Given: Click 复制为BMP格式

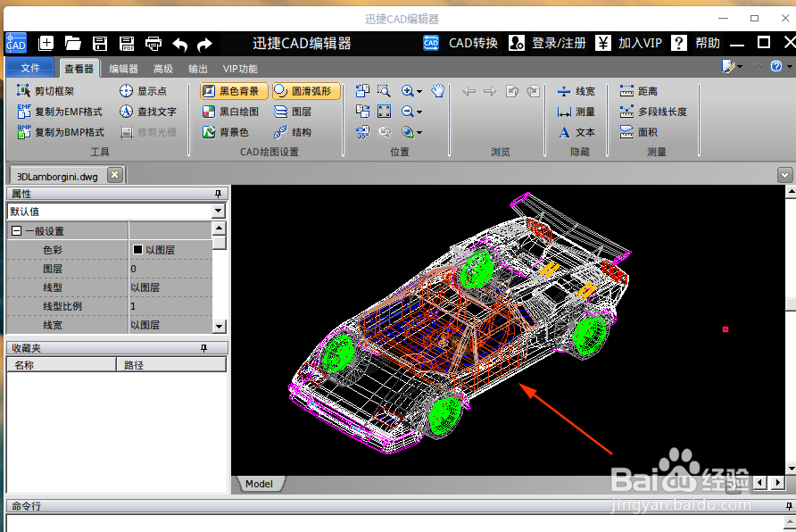Looking at the screenshot, I should (x=61, y=132).
